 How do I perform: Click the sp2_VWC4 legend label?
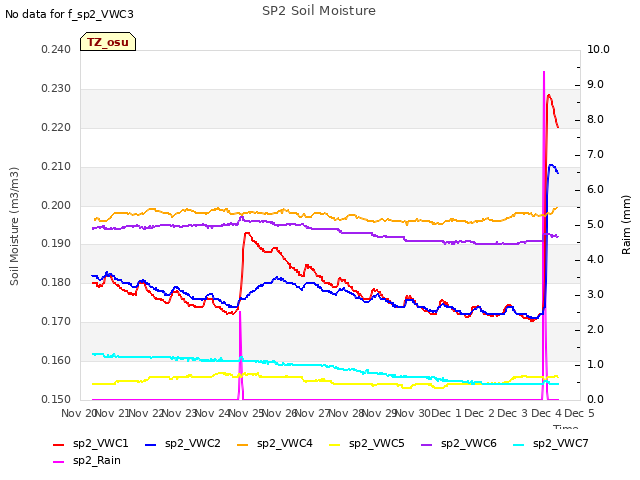coord(284,443)
